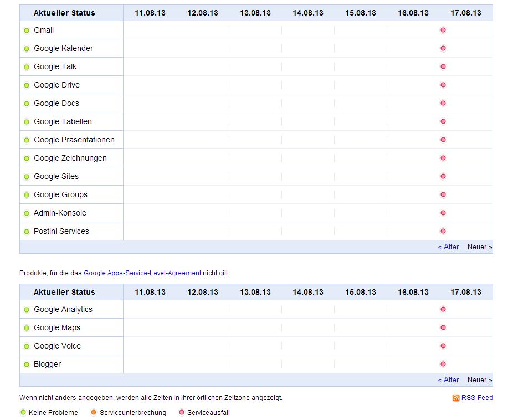Open Google Drive red outage marker
The image size is (513, 420).
(x=443, y=85)
